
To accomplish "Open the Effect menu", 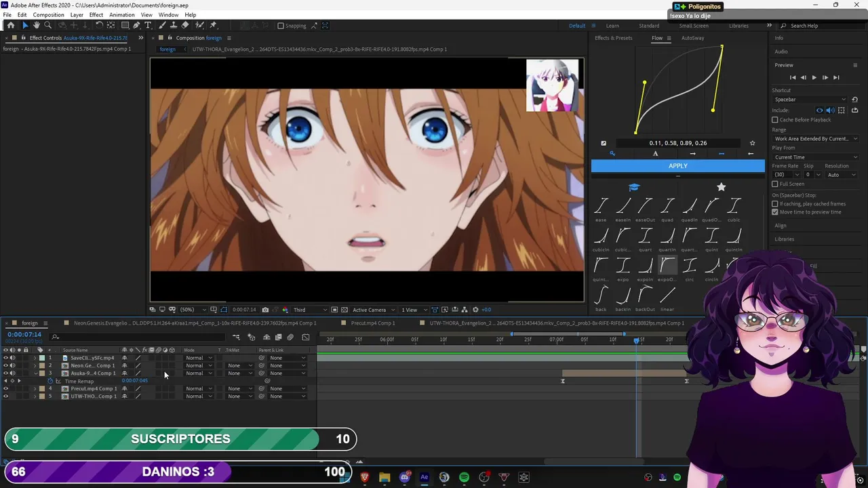I will [x=96, y=15].
